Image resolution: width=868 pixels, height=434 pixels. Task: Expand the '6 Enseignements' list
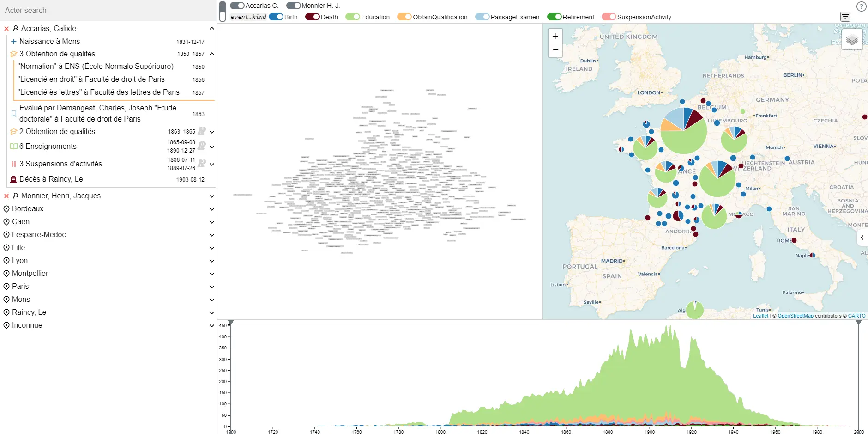click(211, 147)
